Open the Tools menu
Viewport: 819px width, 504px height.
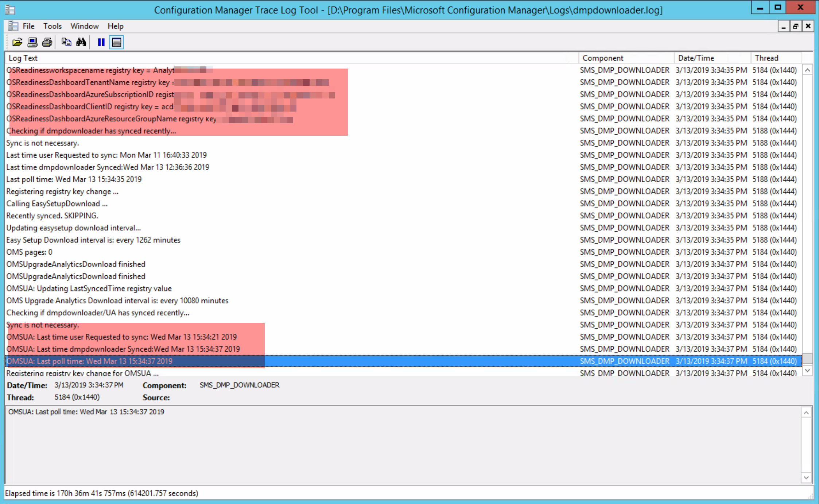click(52, 26)
